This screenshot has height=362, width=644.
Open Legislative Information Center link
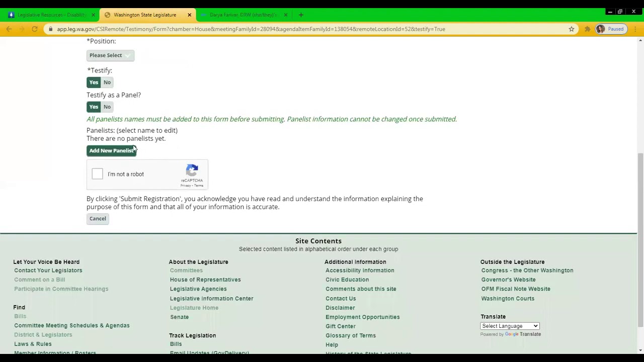pyautogui.click(x=211, y=299)
